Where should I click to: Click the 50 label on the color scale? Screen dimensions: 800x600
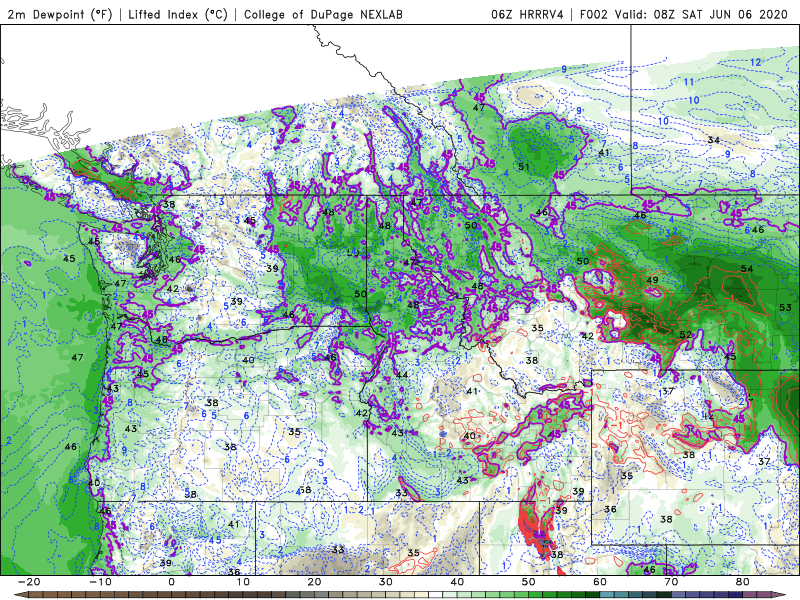(529, 582)
